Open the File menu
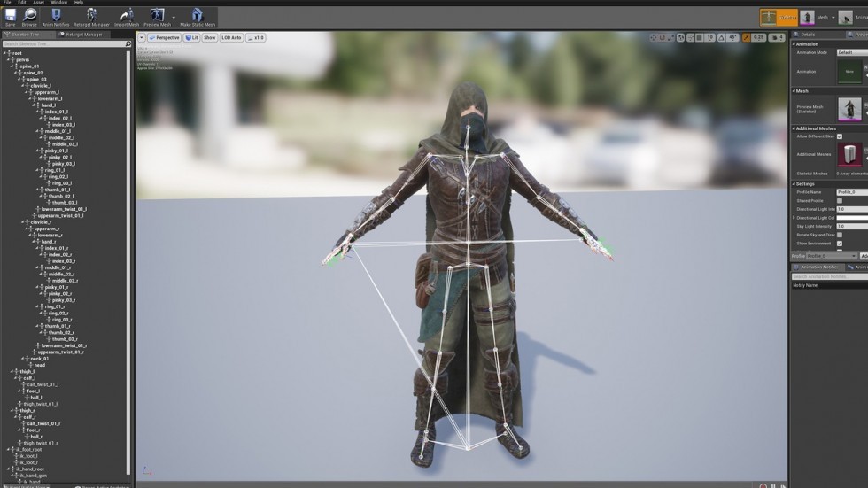The height and width of the screenshot is (488, 868). pos(7,2)
